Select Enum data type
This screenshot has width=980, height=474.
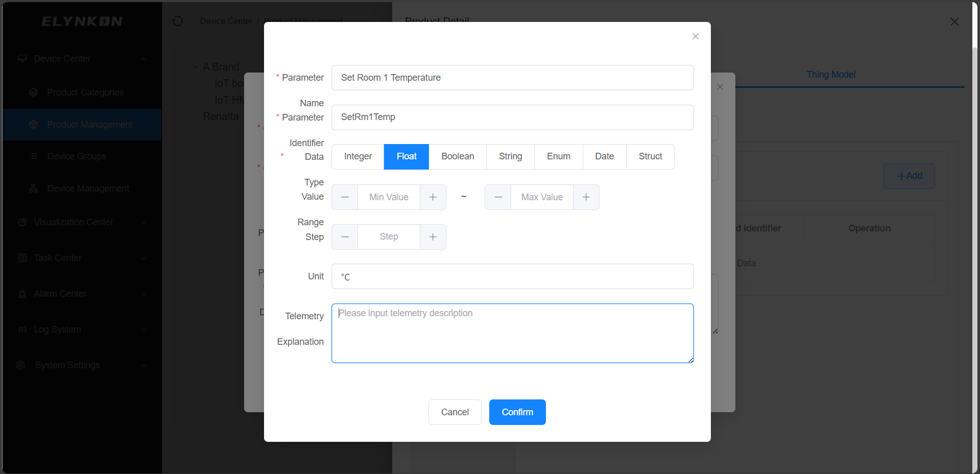click(559, 157)
